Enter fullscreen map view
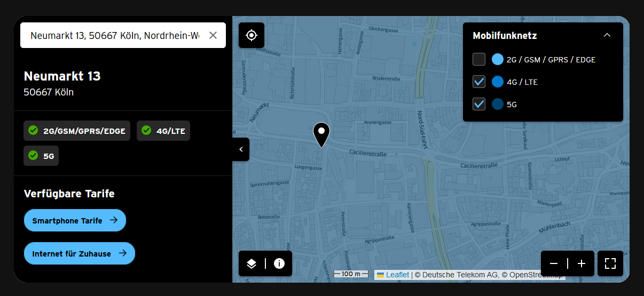 [x=610, y=263]
